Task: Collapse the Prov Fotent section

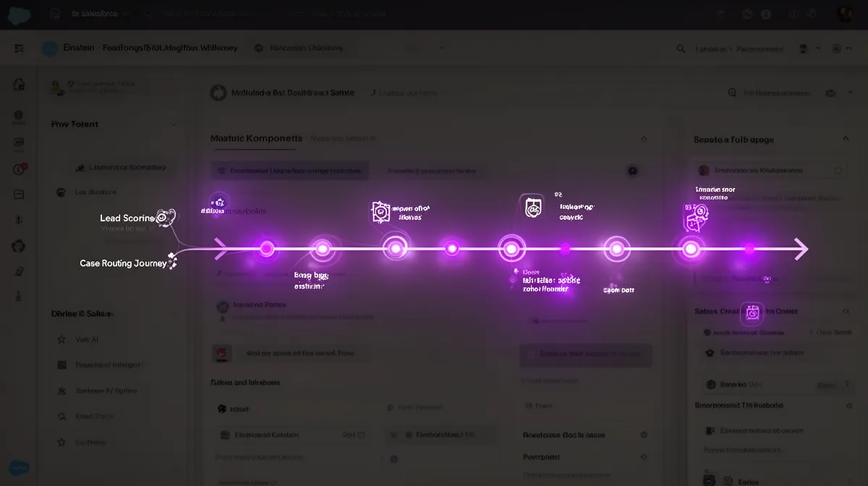Action: click(x=174, y=124)
